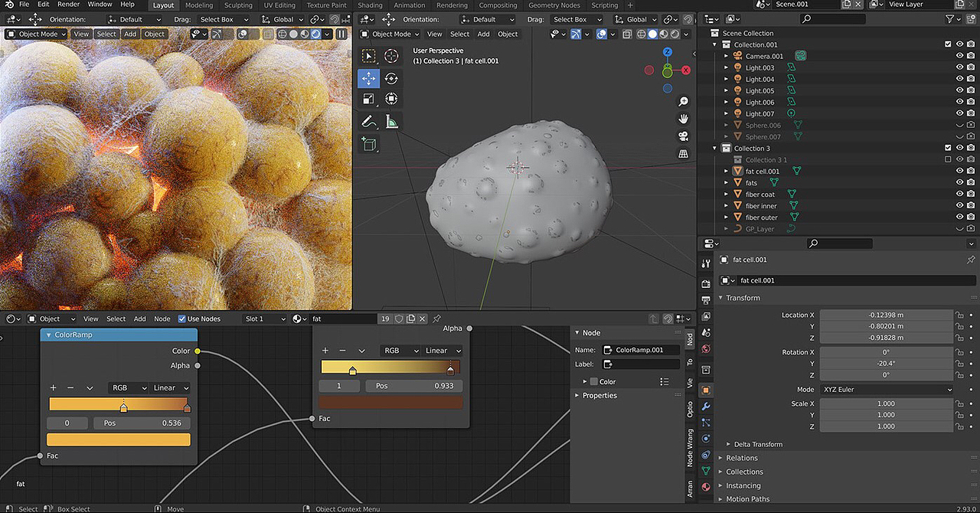Image resolution: width=980 pixels, height=513 pixels.
Task: Click the Pos 0.536 value field
Action: coord(142,423)
